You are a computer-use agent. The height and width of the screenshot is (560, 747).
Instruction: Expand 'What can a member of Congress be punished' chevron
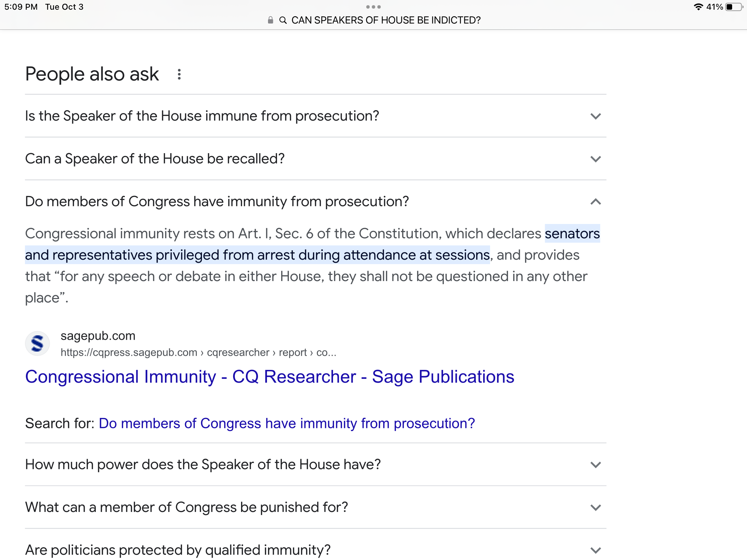tap(596, 508)
